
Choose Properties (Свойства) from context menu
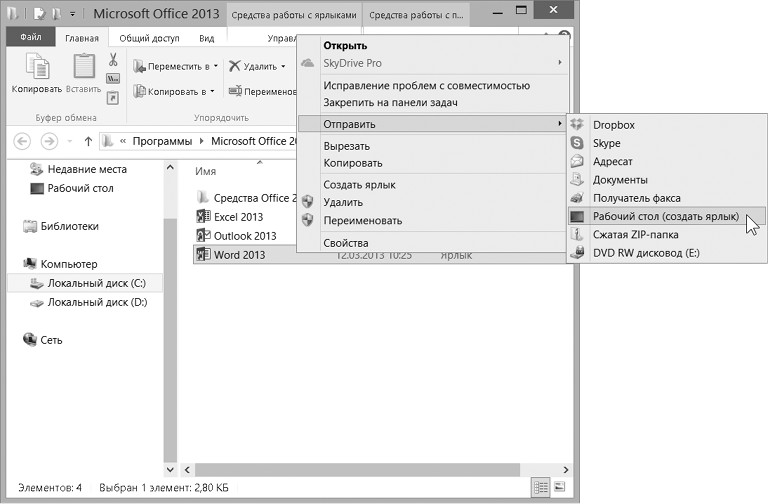[x=346, y=243]
